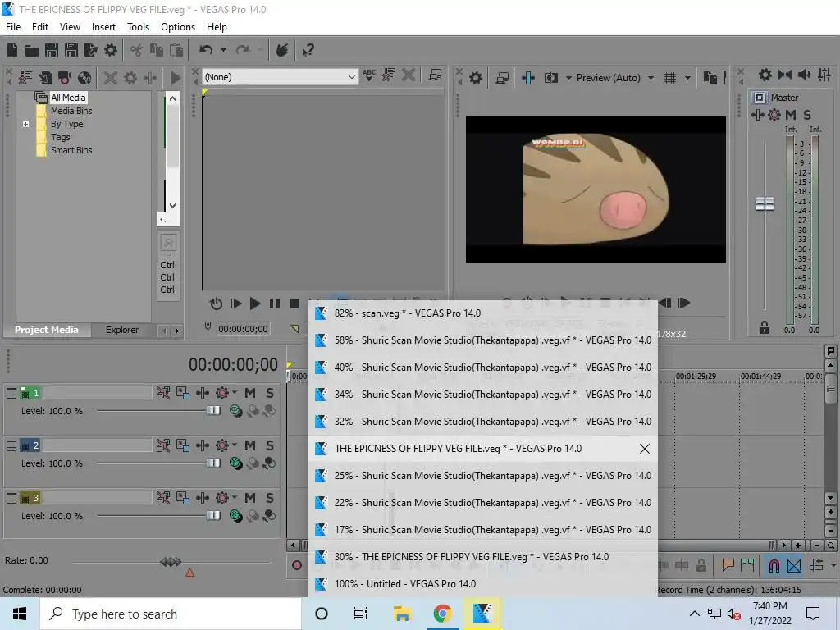The width and height of the screenshot is (840, 630).
Task: Select Smart Bins folder
Action: [71, 150]
